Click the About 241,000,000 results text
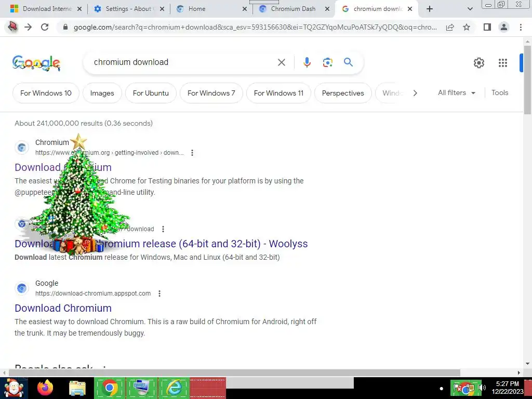The width and height of the screenshot is (532, 399). (84, 123)
